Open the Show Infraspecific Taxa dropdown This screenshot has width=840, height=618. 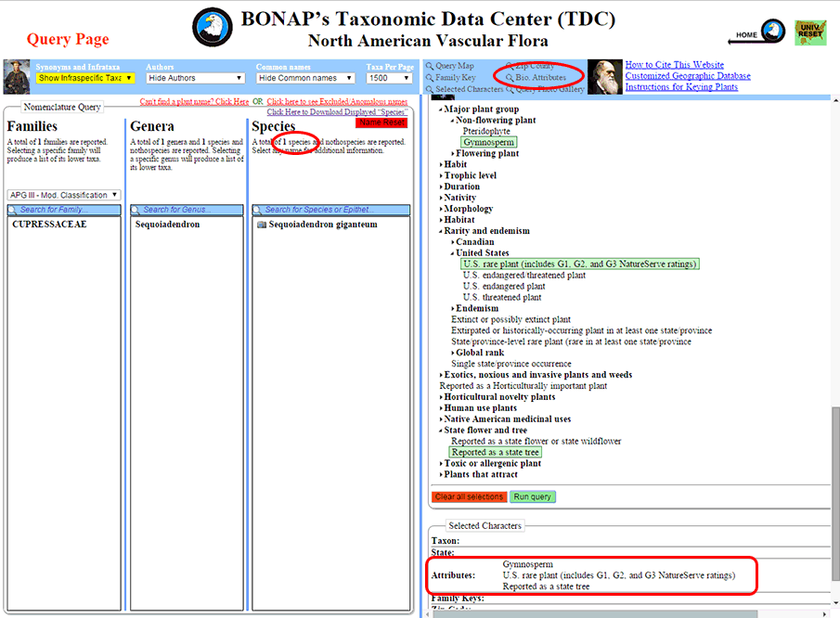point(85,79)
